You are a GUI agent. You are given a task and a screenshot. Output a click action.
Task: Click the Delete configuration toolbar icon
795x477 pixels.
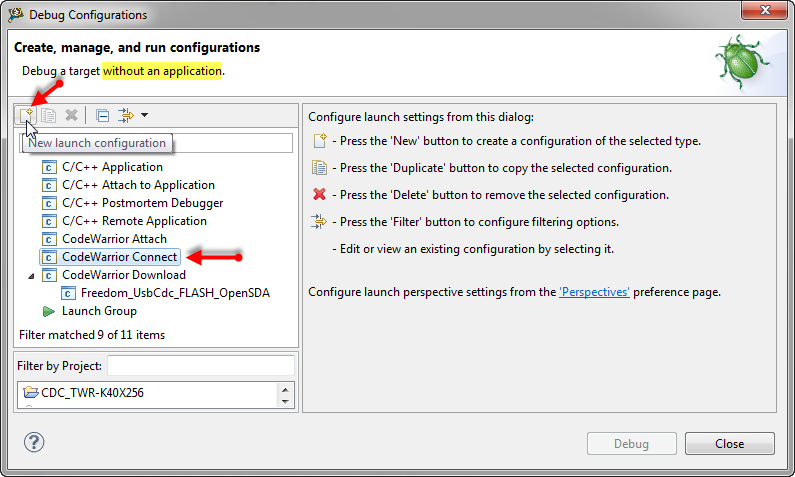tap(71, 116)
